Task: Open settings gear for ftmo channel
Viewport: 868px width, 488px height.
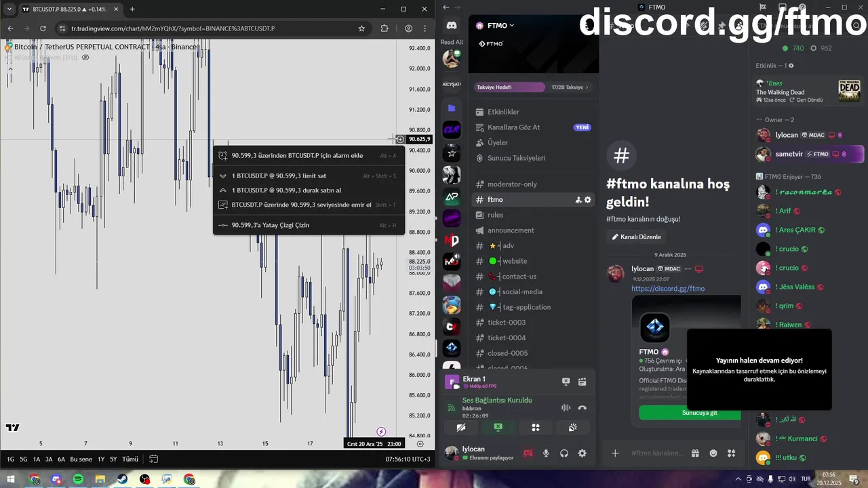Action: pos(588,200)
